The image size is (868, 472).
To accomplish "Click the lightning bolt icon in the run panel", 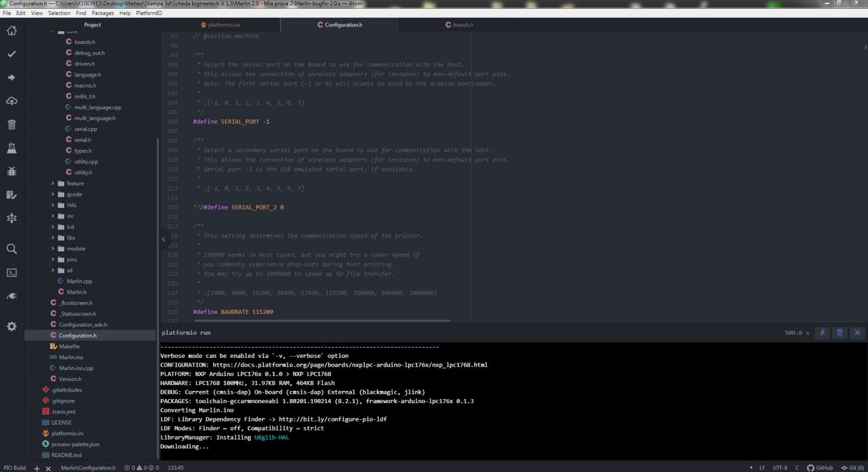I will [822, 332].
